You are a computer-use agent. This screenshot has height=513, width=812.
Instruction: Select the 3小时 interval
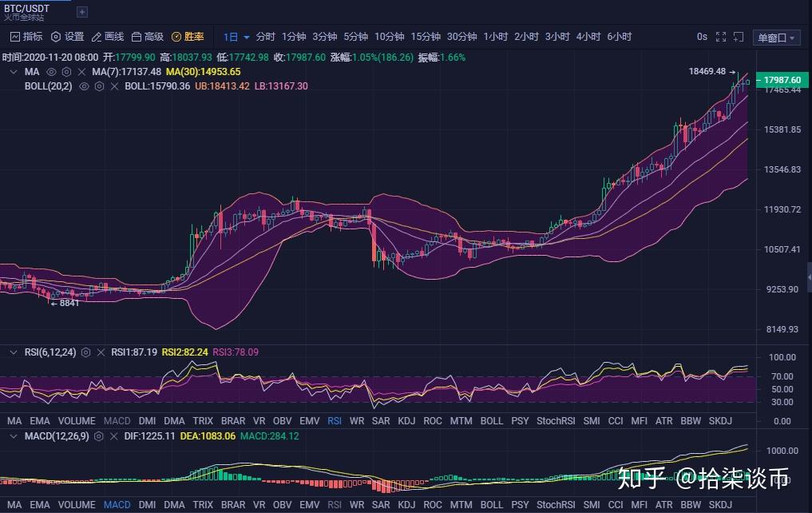(557, 37)
